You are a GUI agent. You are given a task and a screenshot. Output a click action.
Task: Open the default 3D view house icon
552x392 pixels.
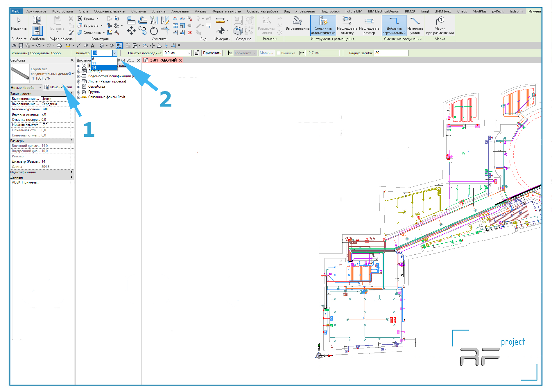click(101, 46)
